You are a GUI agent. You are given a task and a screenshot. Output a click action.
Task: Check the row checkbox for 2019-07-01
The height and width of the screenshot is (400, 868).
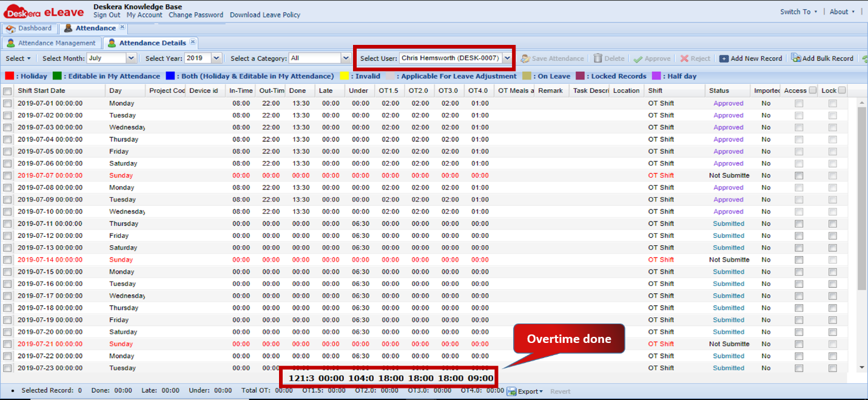point(7,103)
